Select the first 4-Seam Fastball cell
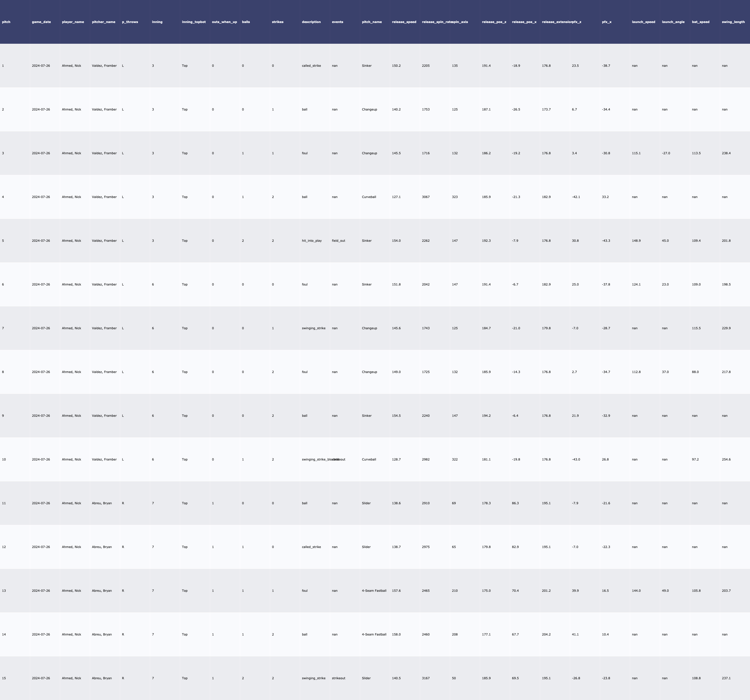750x700 pixels. click(374, 590)
